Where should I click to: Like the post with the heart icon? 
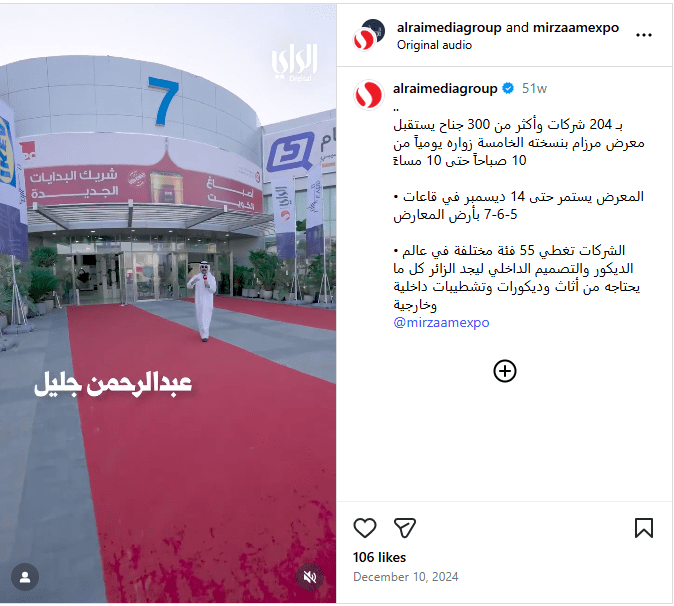pyautogui.click(x=365, y=527)
